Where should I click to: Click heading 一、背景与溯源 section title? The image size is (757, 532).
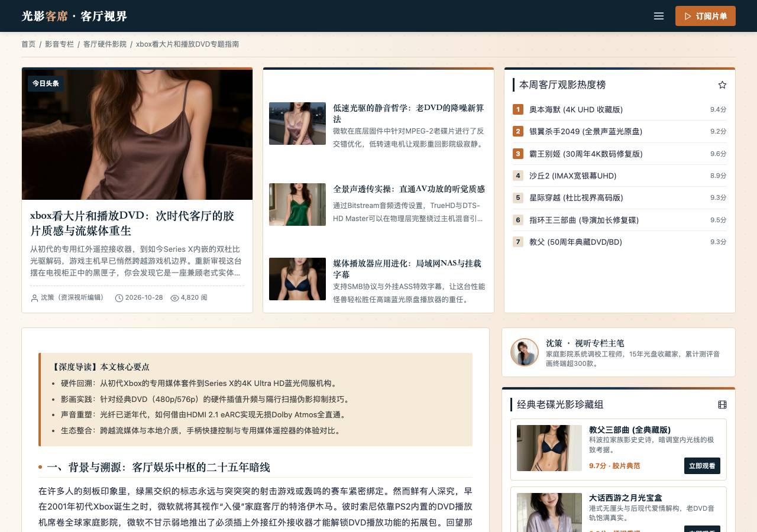click(158, 467)
